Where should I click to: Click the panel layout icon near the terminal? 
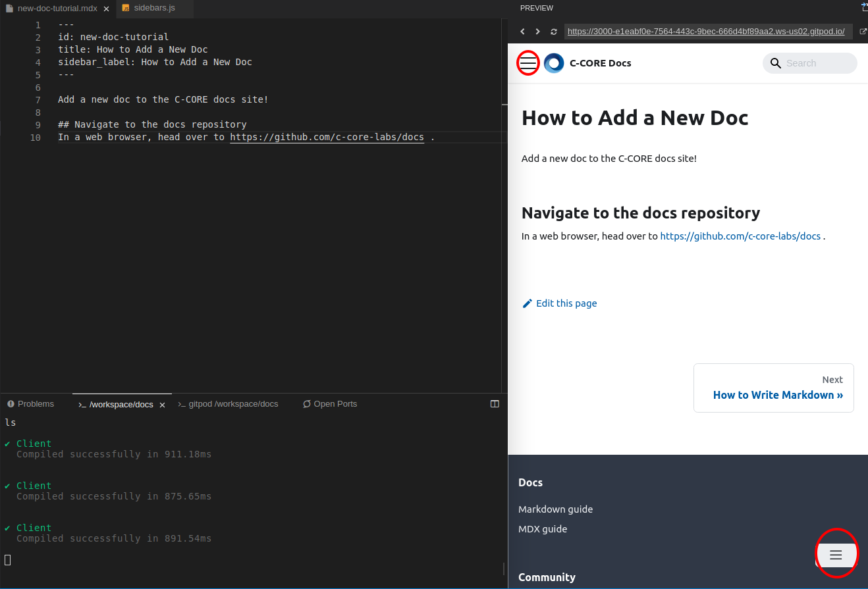coord(495,403)
